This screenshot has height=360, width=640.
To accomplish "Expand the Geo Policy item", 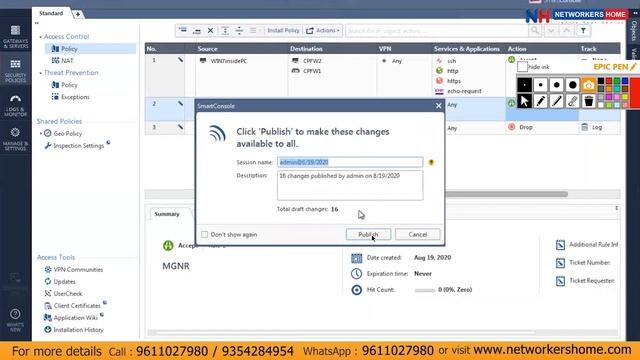I will click(41, 133).
